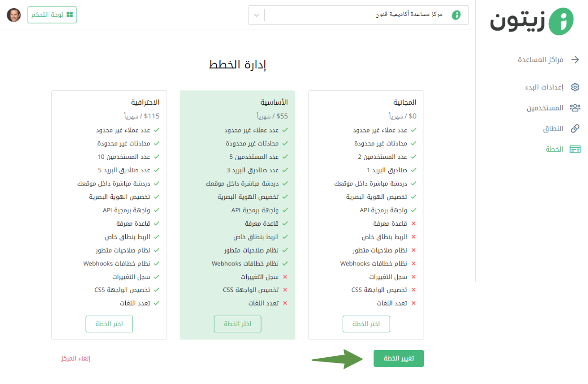
Task: Click the grid icon in لوحة التحكم button
Action: click(70, 15)
